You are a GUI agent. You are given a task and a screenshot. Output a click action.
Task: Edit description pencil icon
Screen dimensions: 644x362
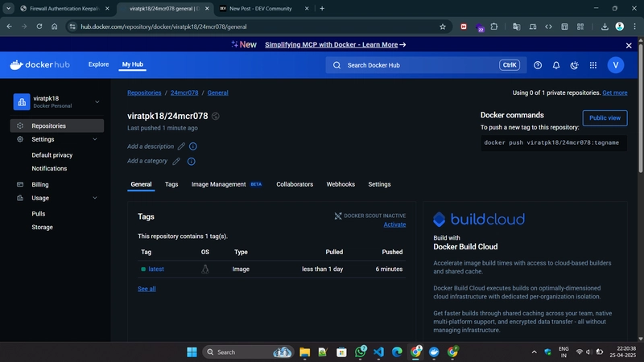pyautogui.click(x=181, y=146)
